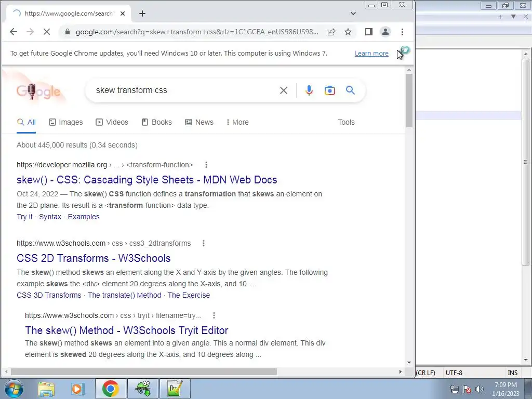Switch to Videos results
Screen dimensions: 532x399
coord(112,122)
